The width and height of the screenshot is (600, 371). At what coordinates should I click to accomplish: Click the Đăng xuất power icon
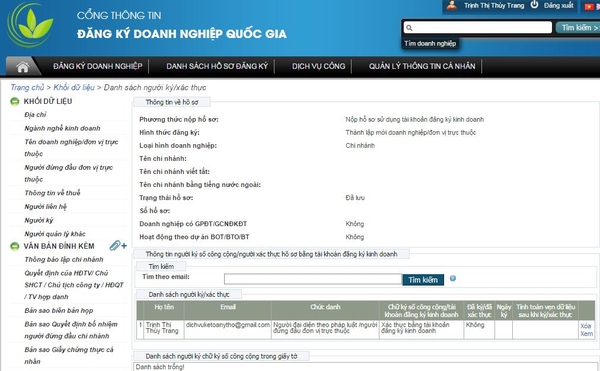534,5
